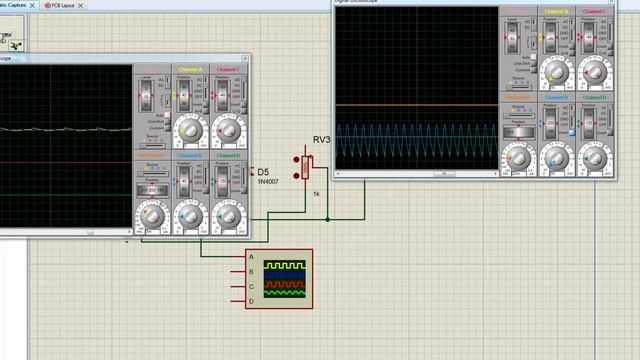Click the RV3 potentiometer body
The width and height of the screenshot is (640, 360).
[305, 167]
